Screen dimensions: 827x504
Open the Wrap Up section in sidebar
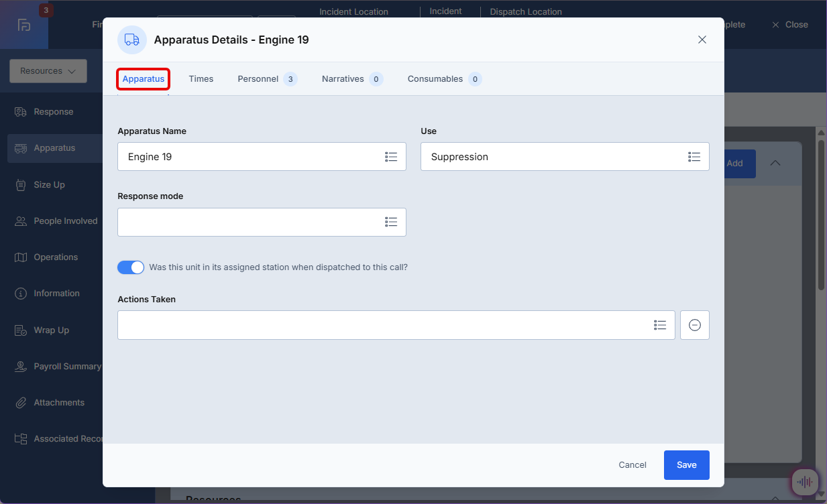point(52,330)
